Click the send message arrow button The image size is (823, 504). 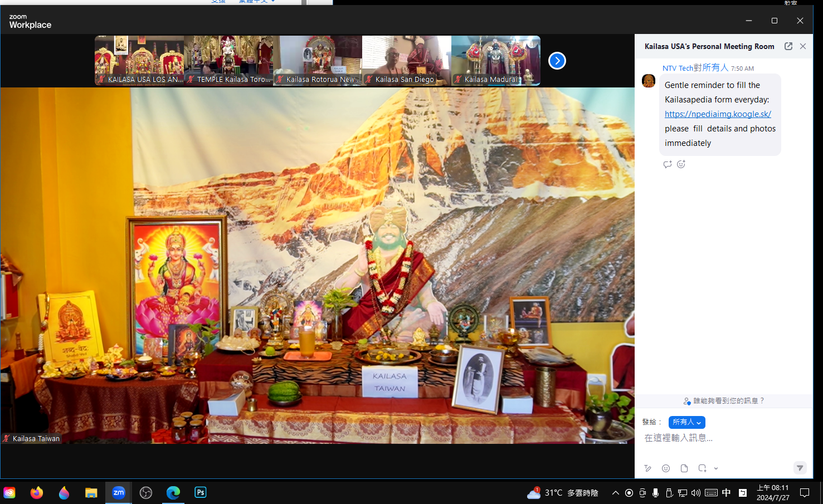[800, 468]
